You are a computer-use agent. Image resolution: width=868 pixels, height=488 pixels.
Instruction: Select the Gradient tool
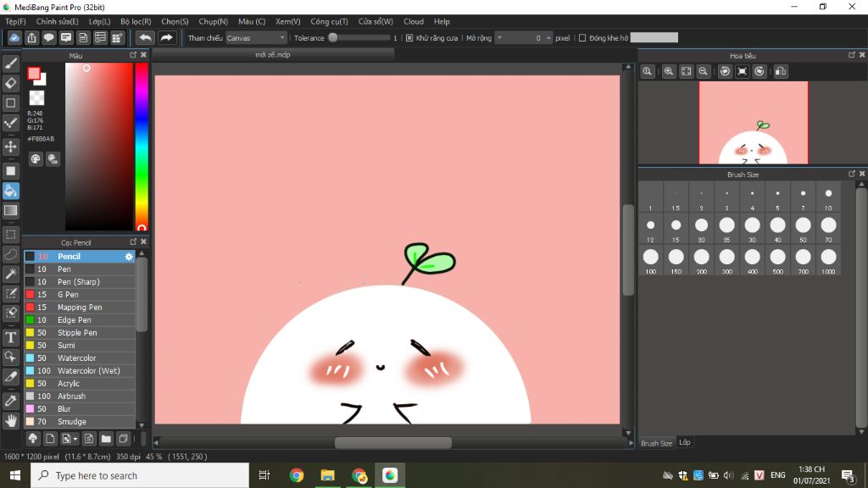coord(10,210)
